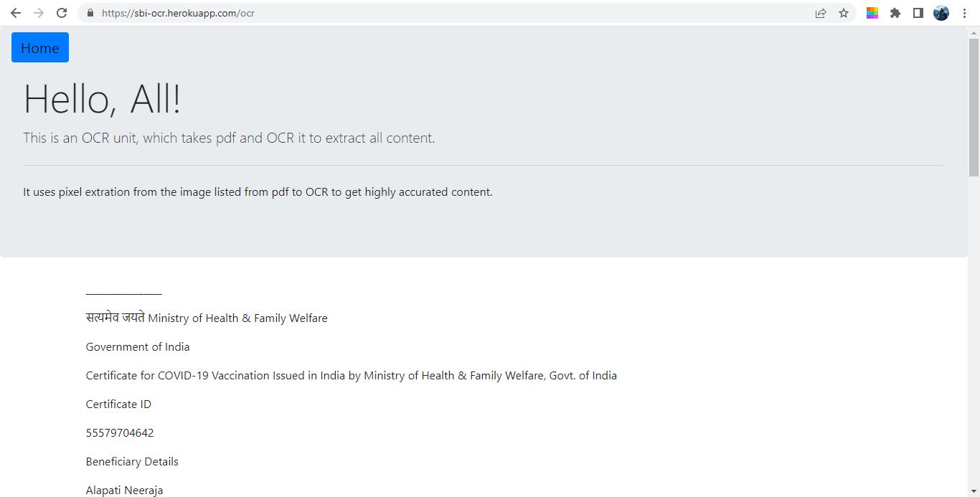
Task: Click the Government of India line
Action: [138, 347]
